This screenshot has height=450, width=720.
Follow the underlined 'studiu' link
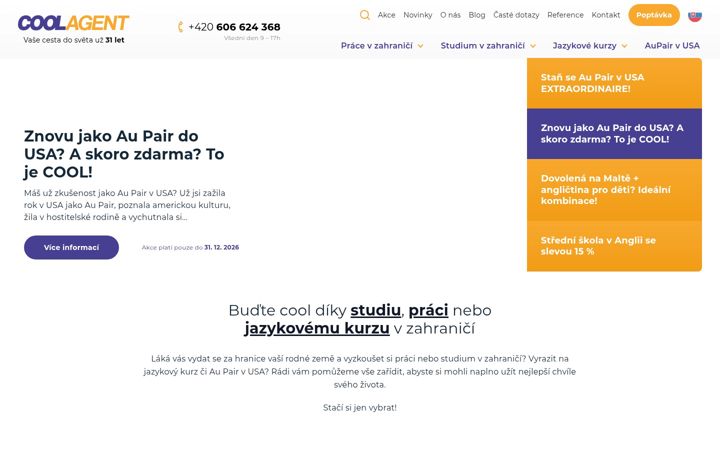point(376,310)
